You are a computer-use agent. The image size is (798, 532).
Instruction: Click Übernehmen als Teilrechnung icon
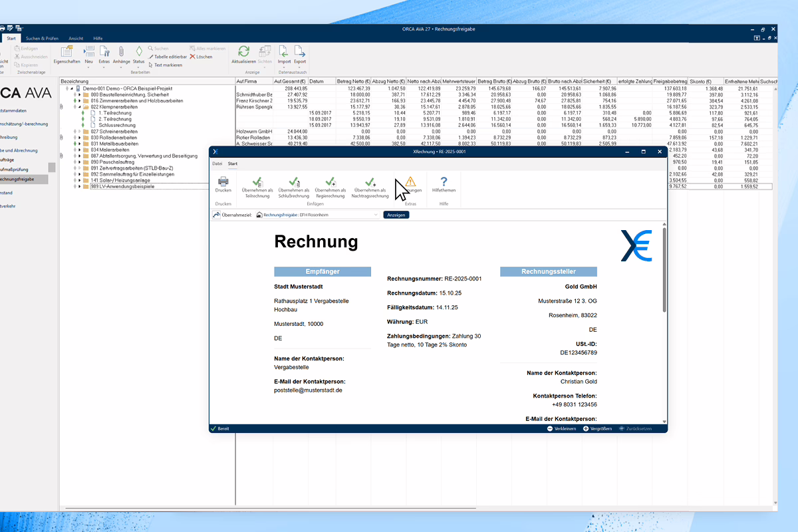point(257,182)
